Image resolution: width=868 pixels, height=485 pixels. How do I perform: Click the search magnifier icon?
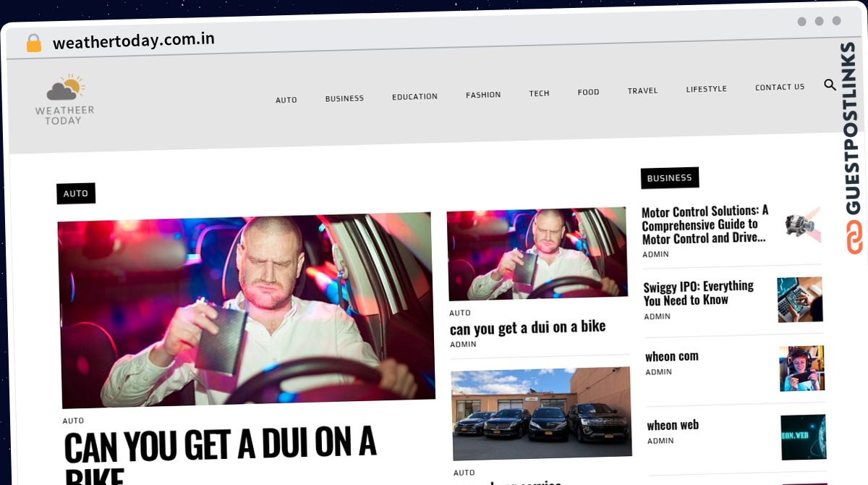pos(830,85)
